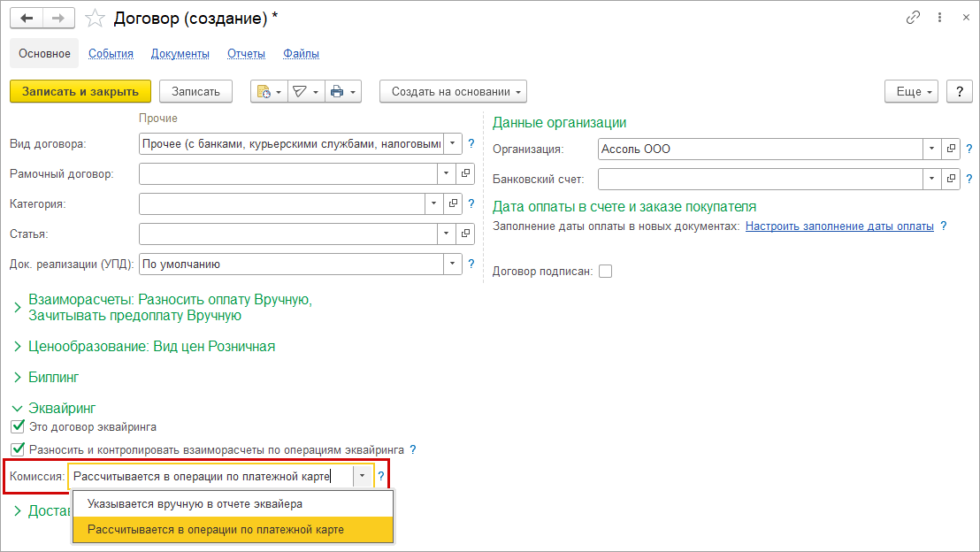
Task: Open the selected Организация record via its open icon
Action: [952, 149]
